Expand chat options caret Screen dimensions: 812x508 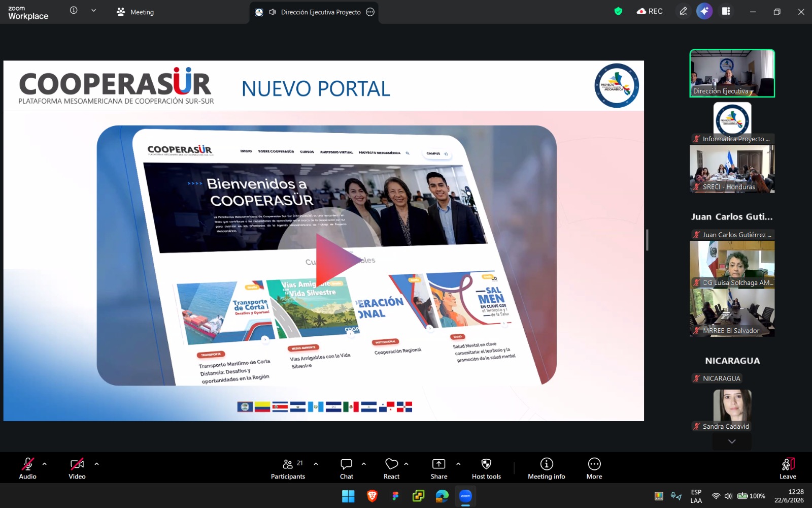[x=364, y=464]
